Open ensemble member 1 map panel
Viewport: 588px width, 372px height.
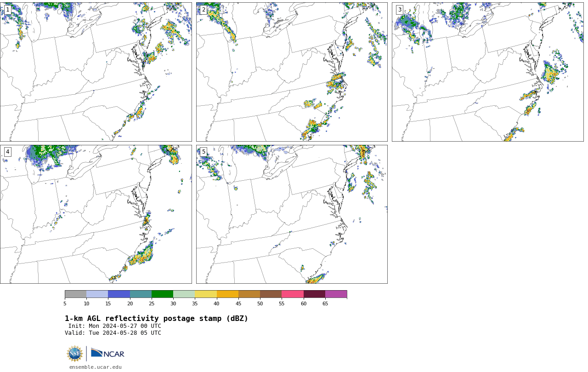(x=96, y=72)
